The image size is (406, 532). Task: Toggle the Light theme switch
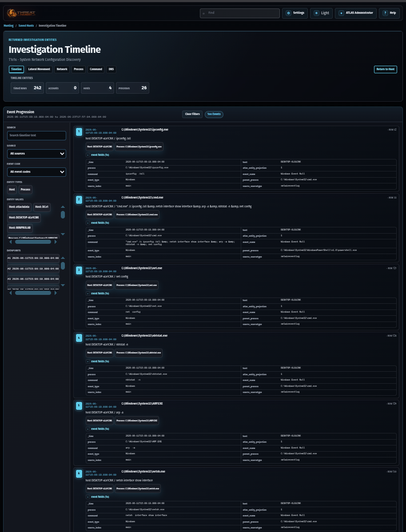321,13
